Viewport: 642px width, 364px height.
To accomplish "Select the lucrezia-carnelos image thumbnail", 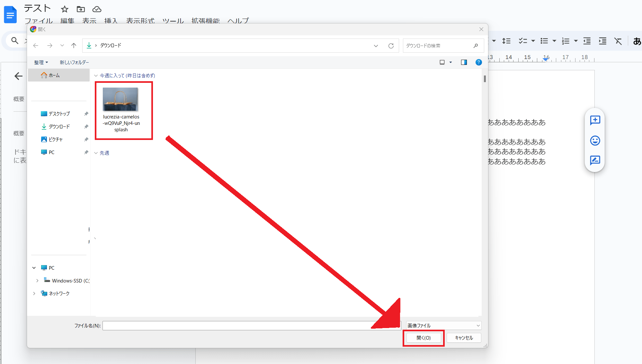I will point(121,100).
